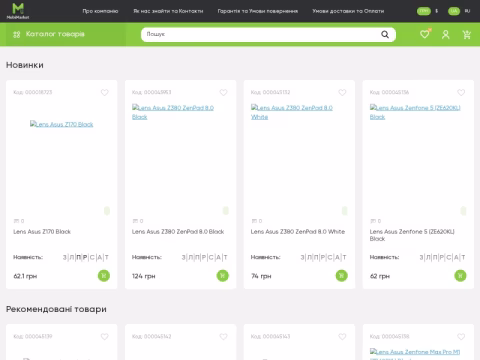The image size is (480, 360).
Task: Favorite Lens Asus Z380 ZenPad 8.0 White
Action: click(x=342, y=92)
